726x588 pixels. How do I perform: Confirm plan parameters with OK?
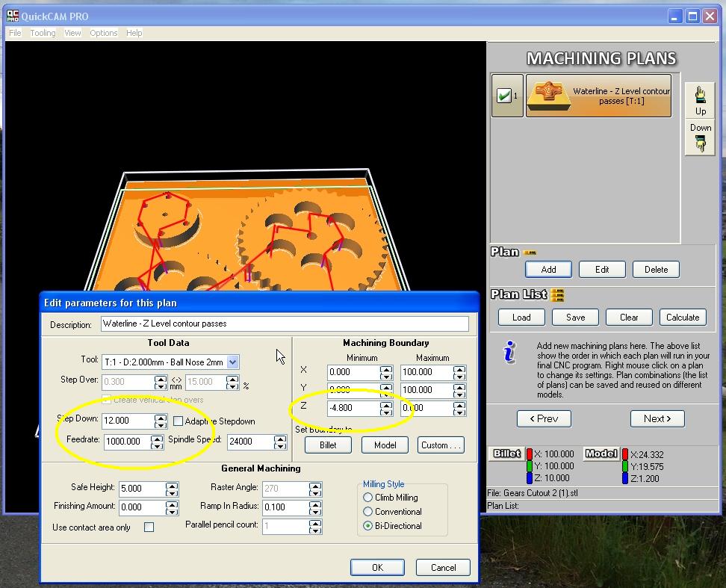click(x=377, y=567)
